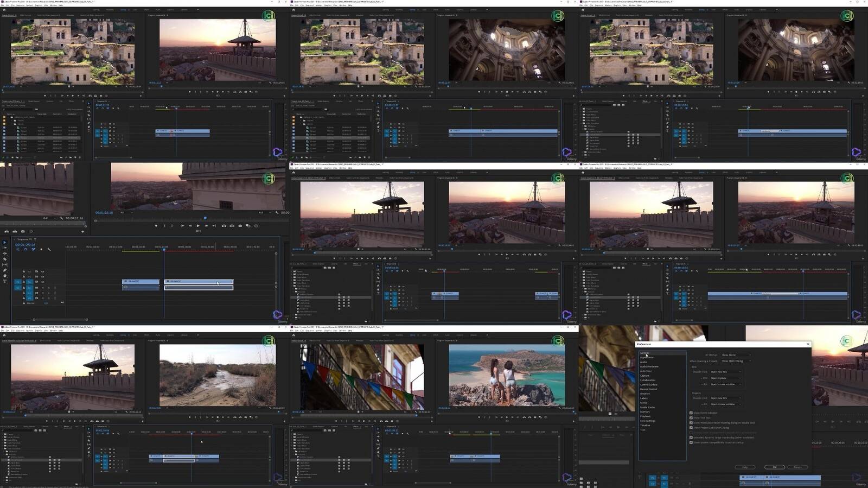This screenshot has width=868, height=488.
Task: Select Media Cache in Preferences category list
Action: (647, 407)
